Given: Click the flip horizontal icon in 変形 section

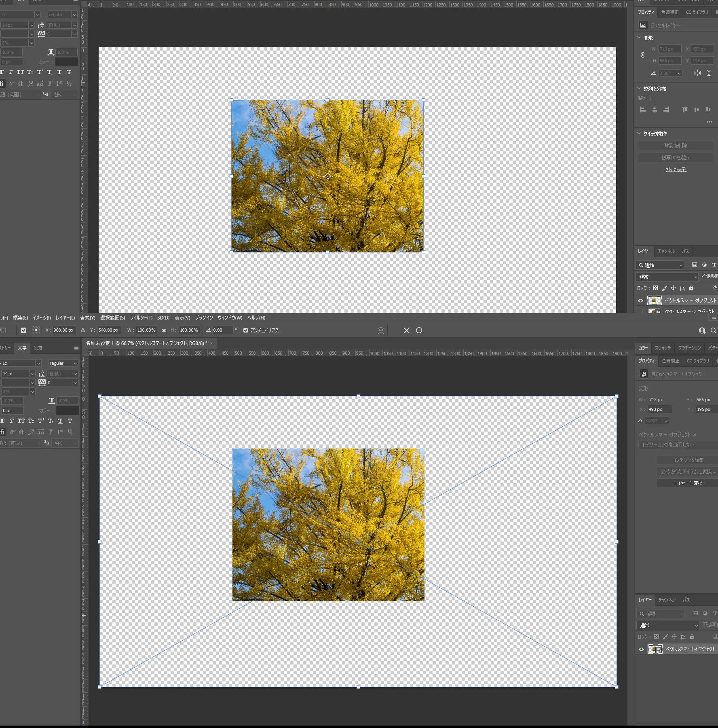Looking at the screenshot, I should (x=697, y=73).
